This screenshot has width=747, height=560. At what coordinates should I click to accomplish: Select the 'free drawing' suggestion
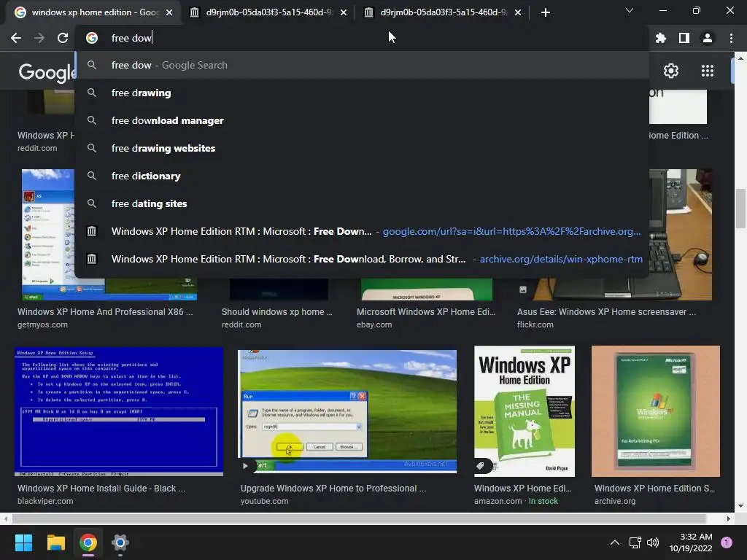pos(362,93)
